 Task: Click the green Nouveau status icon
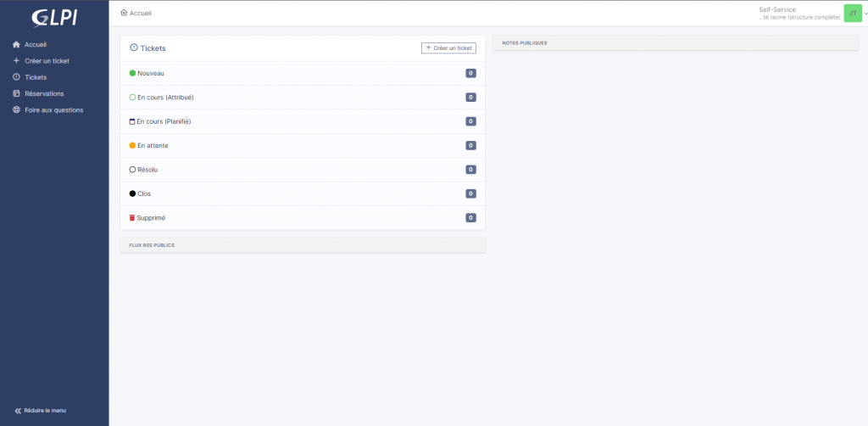tap(132, 74)
